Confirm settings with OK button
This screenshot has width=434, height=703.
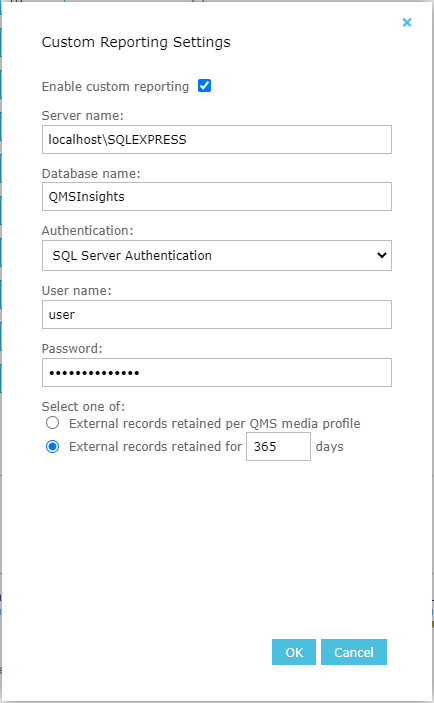pyautogui.click(x=294, y=652)
